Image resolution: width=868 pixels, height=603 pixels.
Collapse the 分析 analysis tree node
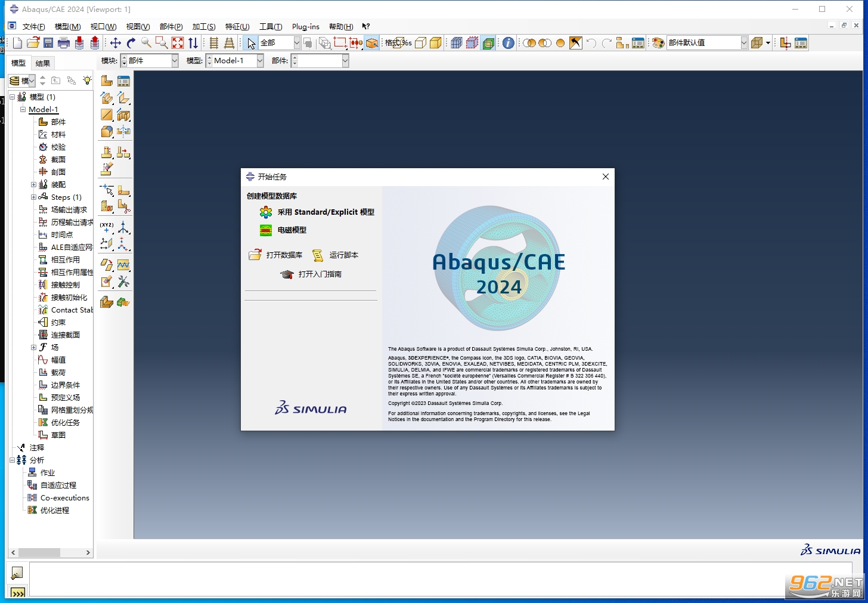[12, 460]
